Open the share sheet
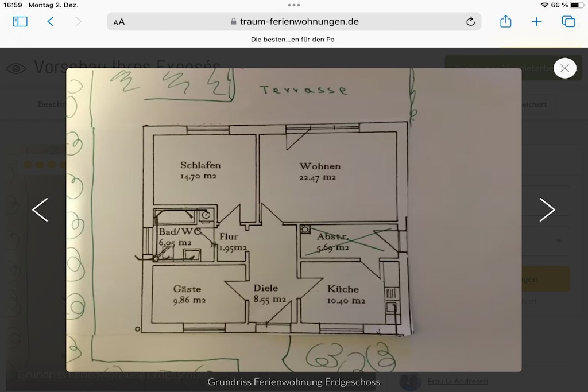This screenshot has width=588, height=392. (505, 21)
